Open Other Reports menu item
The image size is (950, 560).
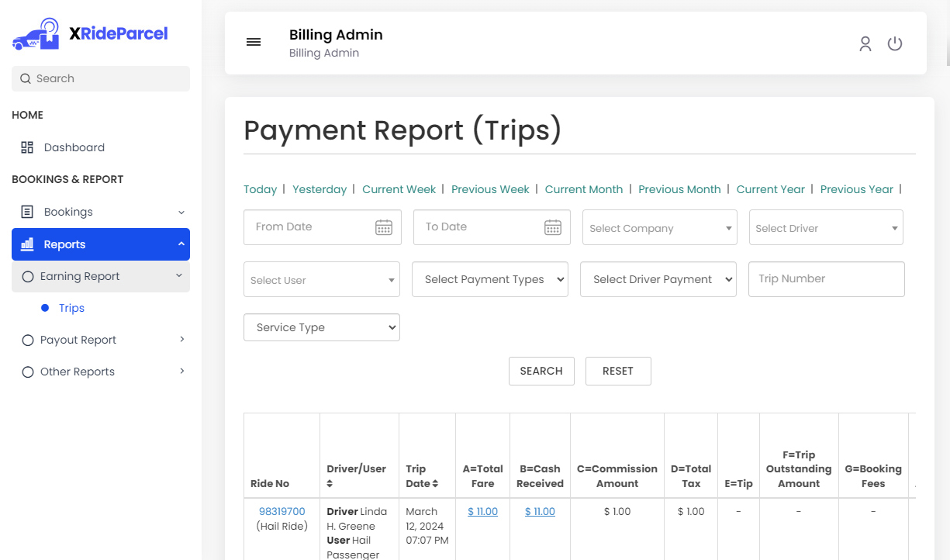point(78,372)
